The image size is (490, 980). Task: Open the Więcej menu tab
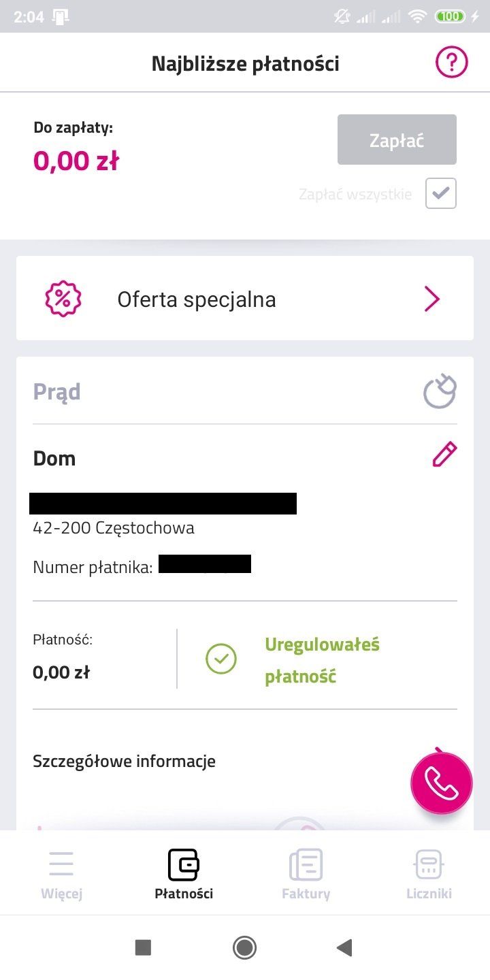tap(61, 875)
